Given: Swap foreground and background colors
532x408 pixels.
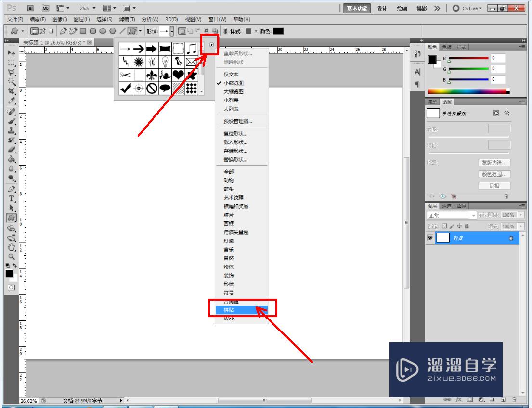Looking at the screenshot, I should (x=14, y=265).
